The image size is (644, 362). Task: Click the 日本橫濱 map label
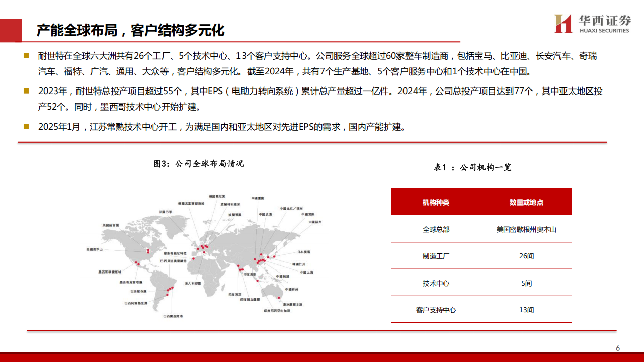click(304, 252)
